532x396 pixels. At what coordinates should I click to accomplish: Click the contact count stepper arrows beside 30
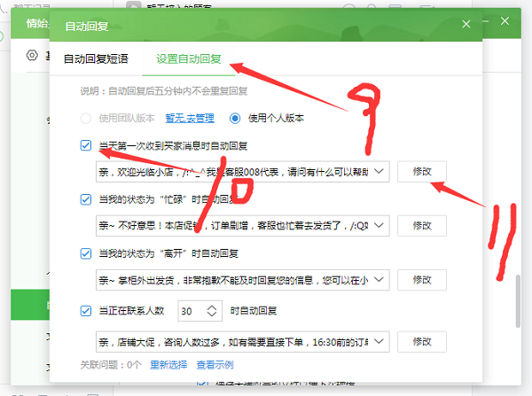[211, 311]
